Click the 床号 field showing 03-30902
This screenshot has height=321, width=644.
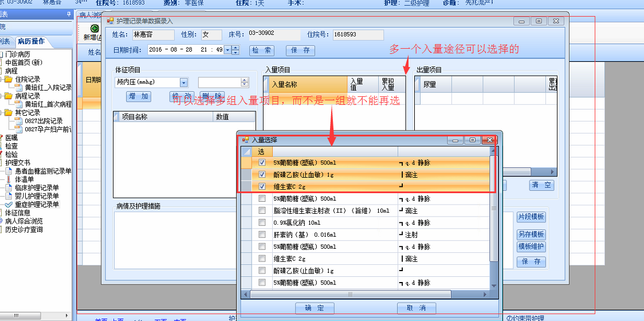click(x=274, y=35)
